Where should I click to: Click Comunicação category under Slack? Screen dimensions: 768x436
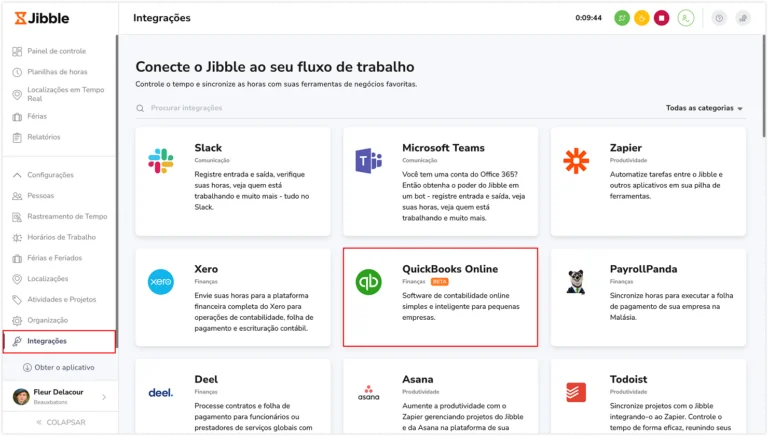point(212,160)
